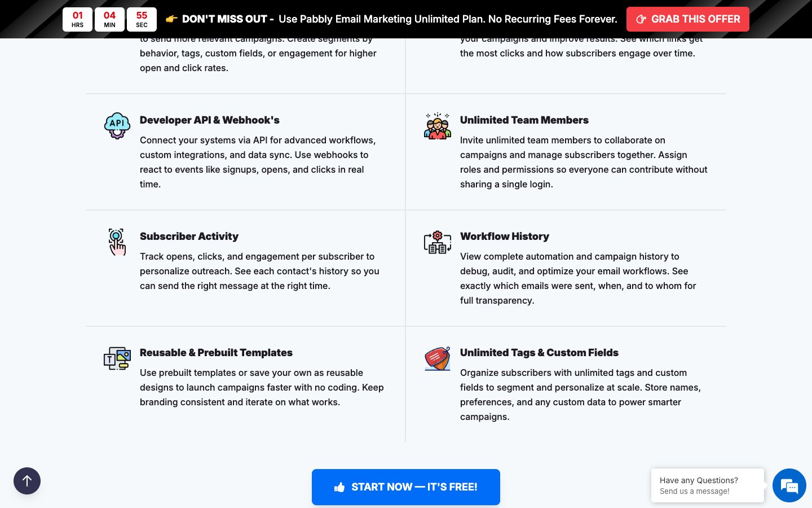The height and width of the screenshot is (508, 812).
Task: Click START NOW — IT'S FREE! button
Action: pos(406,487)
